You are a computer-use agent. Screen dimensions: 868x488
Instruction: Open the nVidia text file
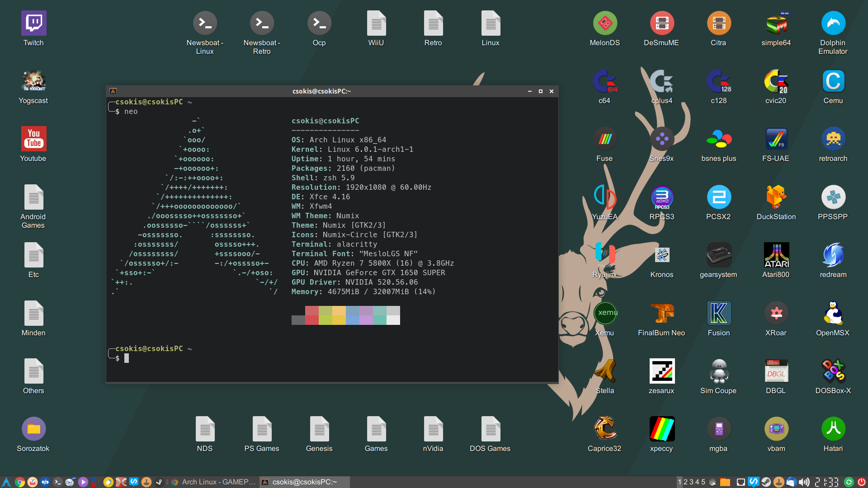433,429
